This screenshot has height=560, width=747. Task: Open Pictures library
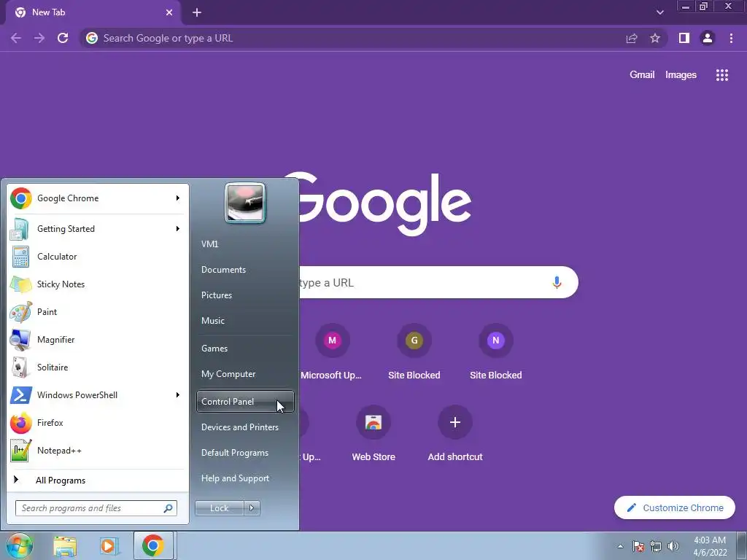coord(245,295)
